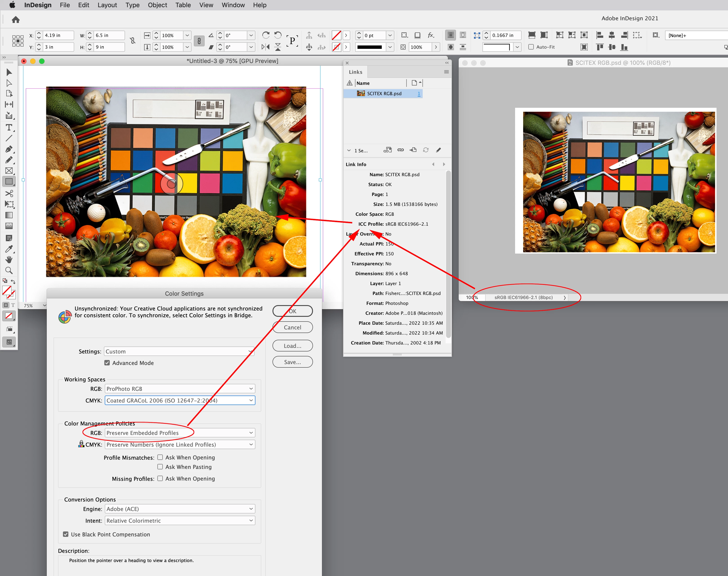
Task: Disable Use Black Point Compensation
Action: [66, 534]
